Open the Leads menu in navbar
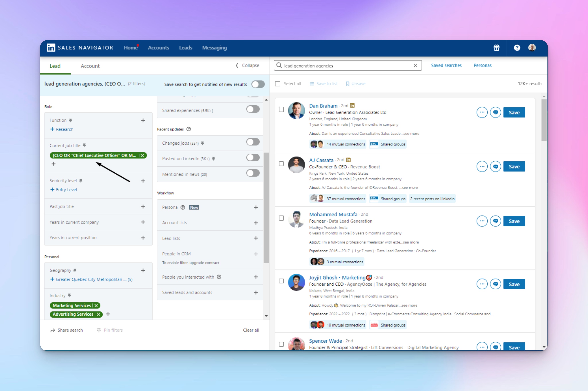588x391 pixels. click(x=185, y=48)
